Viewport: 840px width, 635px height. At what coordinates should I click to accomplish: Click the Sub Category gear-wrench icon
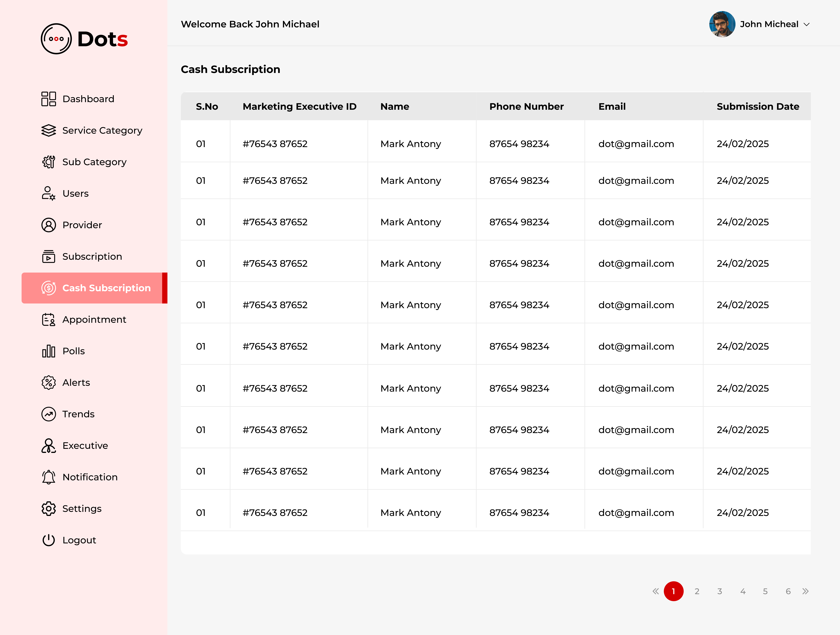point(49,162)
